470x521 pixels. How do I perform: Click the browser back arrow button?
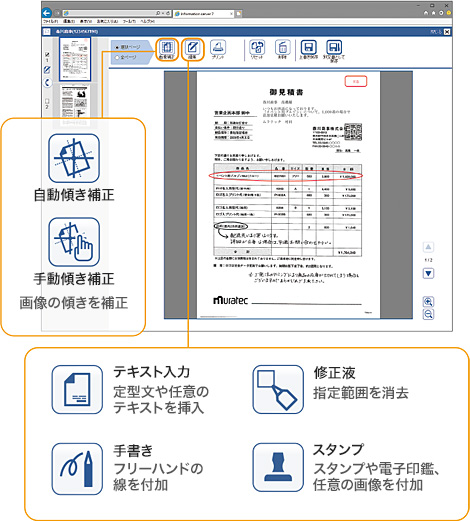click(47, 13)
